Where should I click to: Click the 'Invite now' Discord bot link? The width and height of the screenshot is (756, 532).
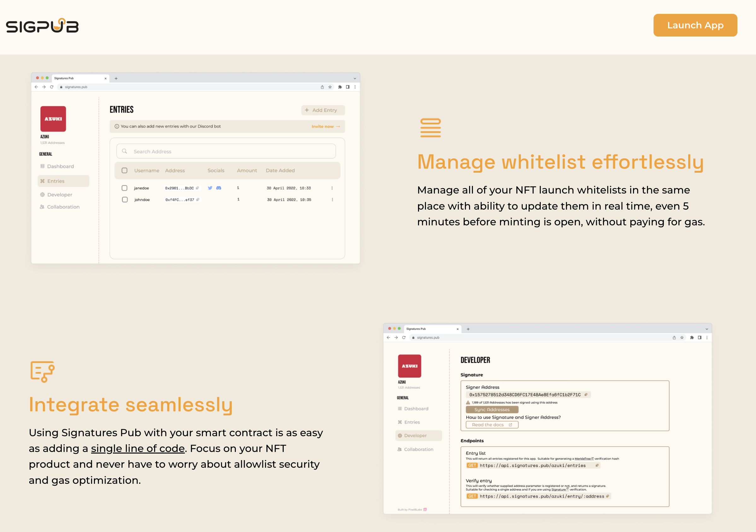coord(326,126)
